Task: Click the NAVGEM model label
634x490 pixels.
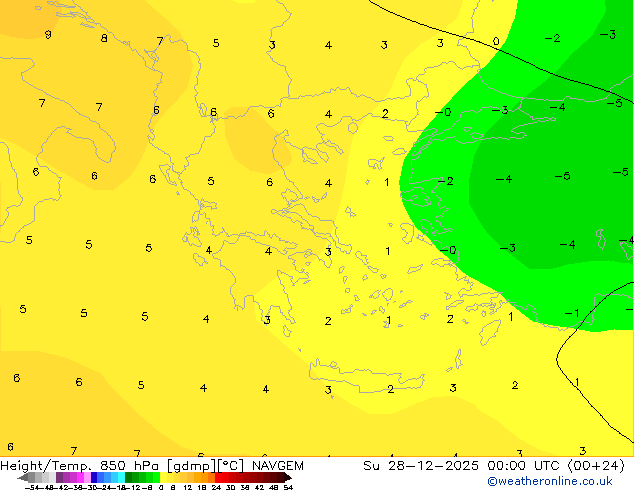Action: (x=278, y=466)
